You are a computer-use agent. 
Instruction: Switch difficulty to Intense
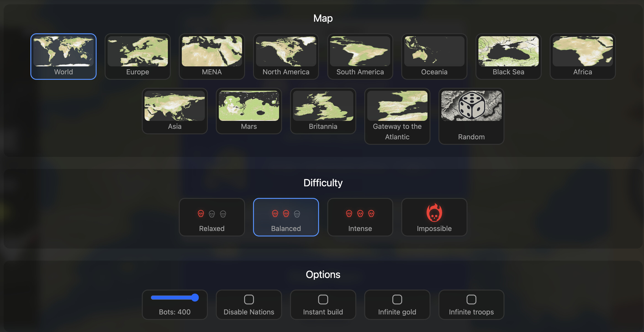360,217
